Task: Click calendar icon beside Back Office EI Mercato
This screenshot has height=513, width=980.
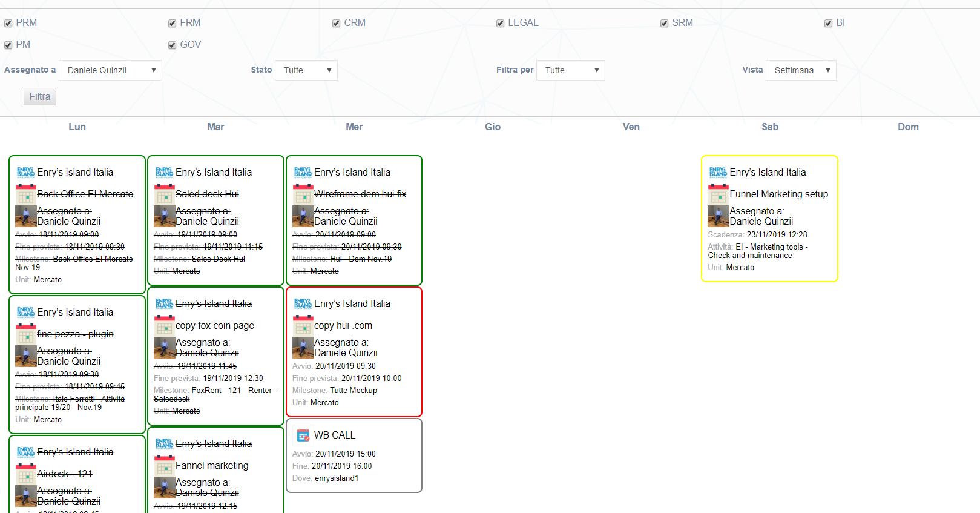Action: [x=25, y=194]
